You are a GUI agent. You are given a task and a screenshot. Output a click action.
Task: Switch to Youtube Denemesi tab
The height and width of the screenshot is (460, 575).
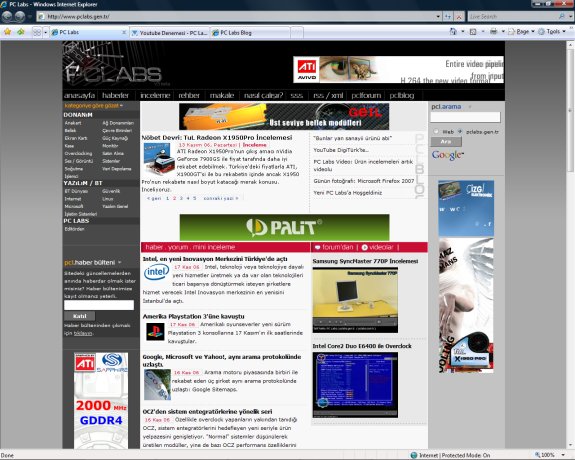pos(169,33)
